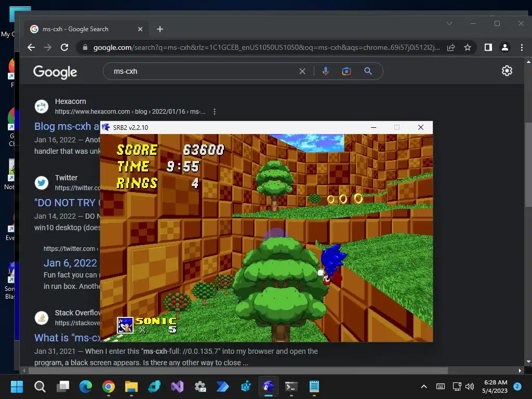Screen dimensions: 532x399
Task: Open Notepad from taskbar
Action: [314, 387]
